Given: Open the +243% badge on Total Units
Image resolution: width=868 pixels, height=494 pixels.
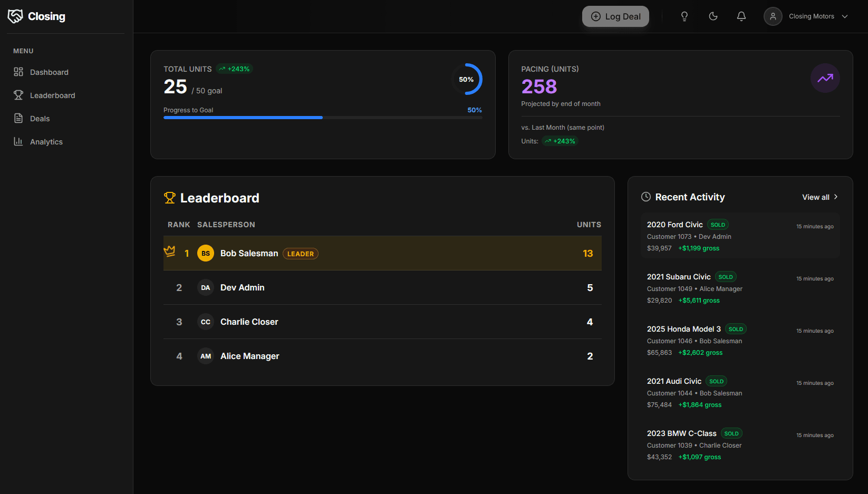Looking at the screenshot, I should [234, 69].
